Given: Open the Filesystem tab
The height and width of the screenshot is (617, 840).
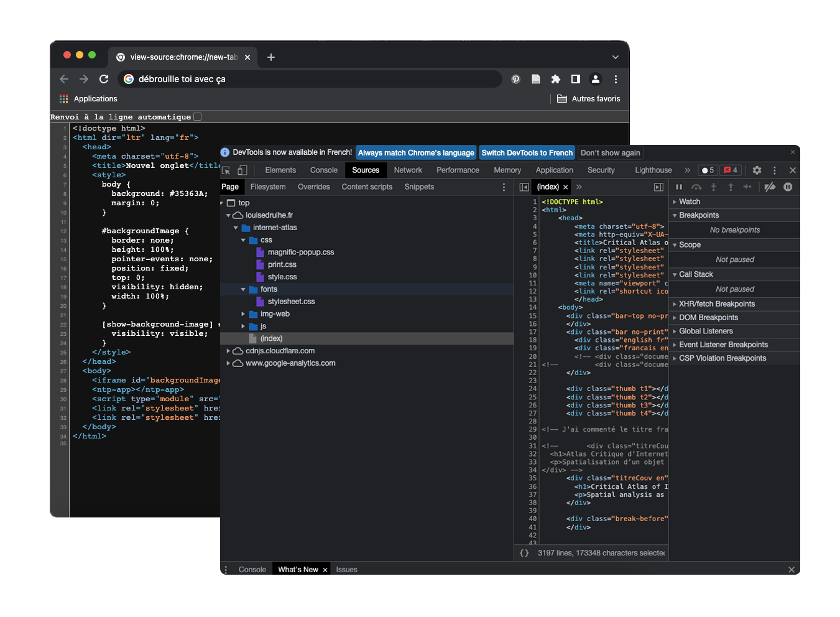Looking at the screenshot, I should 268,187.
